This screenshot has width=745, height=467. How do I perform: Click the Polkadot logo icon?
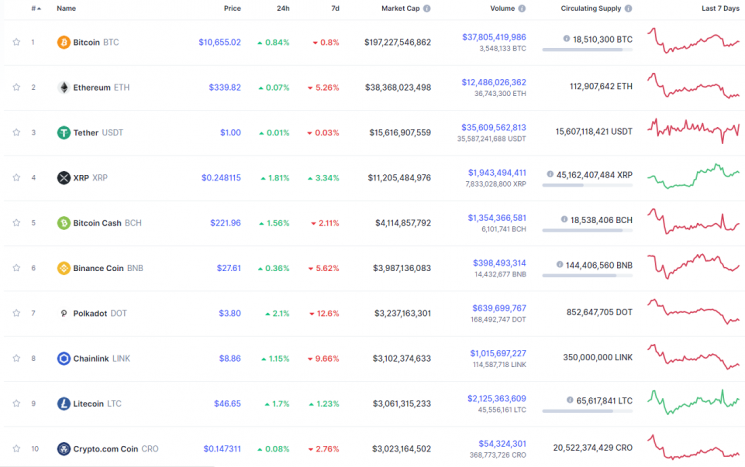[x=64, y=313]
